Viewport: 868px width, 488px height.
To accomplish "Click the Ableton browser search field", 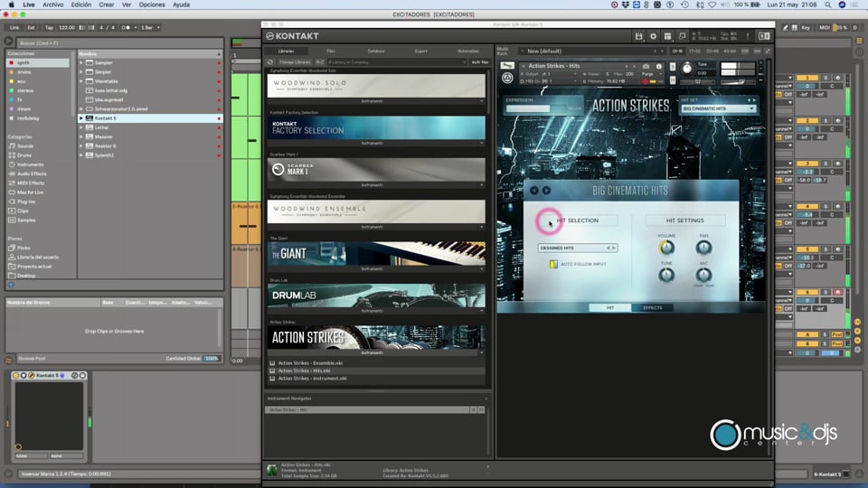I will click(120, 42).
